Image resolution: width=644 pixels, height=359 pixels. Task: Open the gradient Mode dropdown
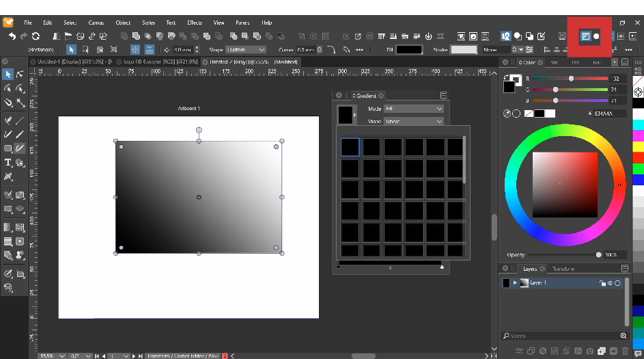point(414,109)
